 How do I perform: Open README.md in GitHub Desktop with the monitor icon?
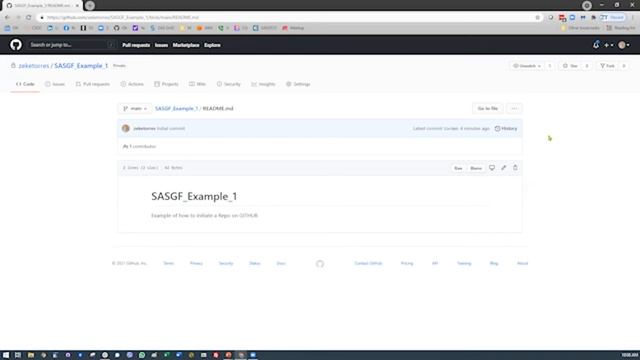tap(492, 168)
